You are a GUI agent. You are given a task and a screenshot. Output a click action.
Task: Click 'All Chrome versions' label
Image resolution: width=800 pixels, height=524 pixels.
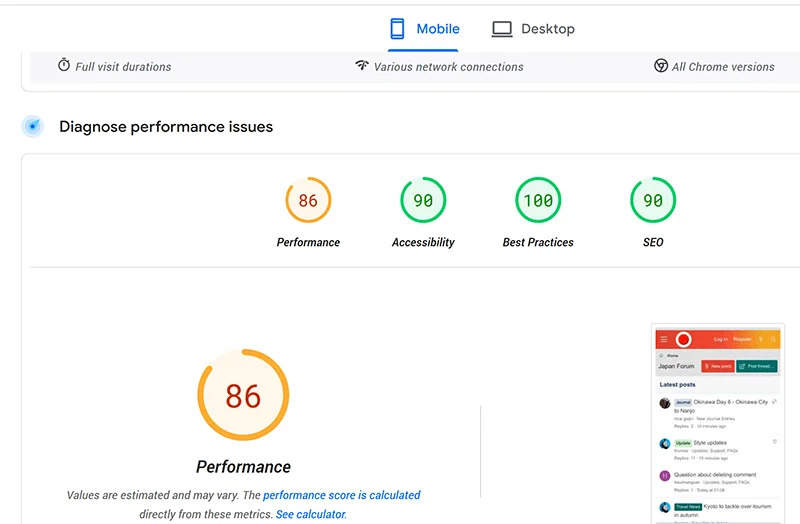pyautogui.click(x=723, y=67)
